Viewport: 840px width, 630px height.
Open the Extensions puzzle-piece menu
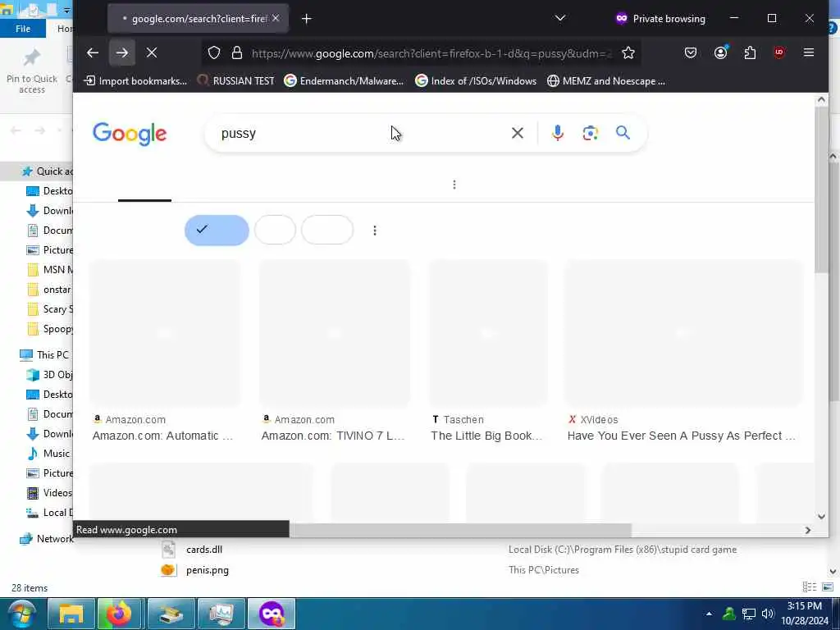pyautogui.click(x=750, y=52)
